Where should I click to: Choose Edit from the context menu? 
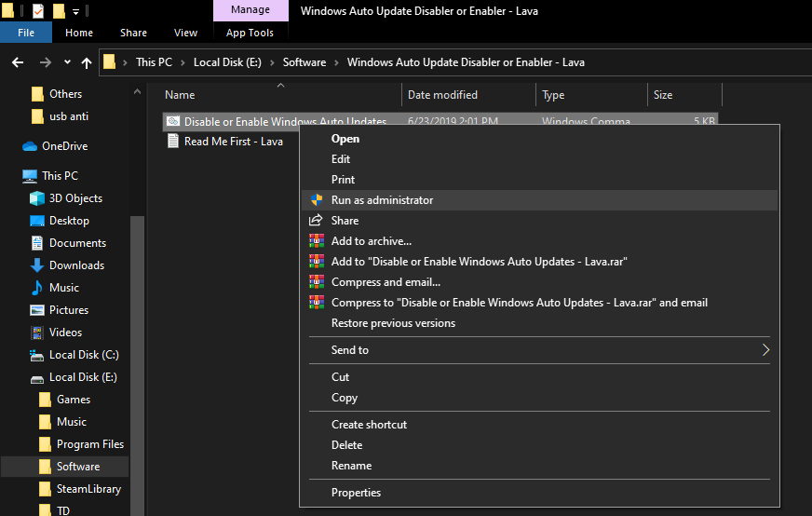click(x=539, y=159)
